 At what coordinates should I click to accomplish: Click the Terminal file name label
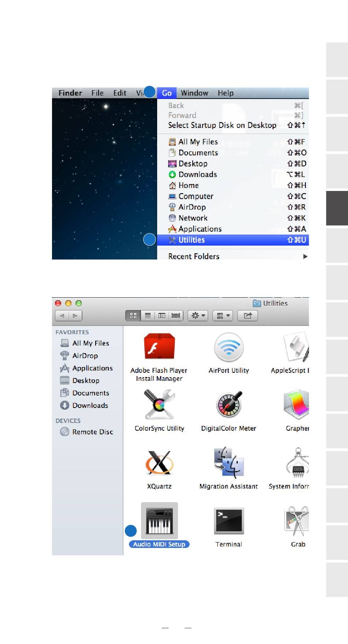click(229, 544)
